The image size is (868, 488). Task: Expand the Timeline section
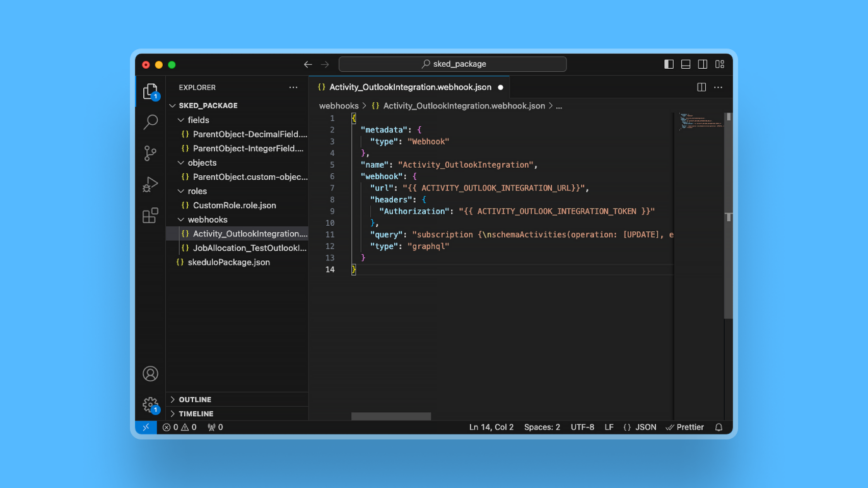click(x=196, y=413)
